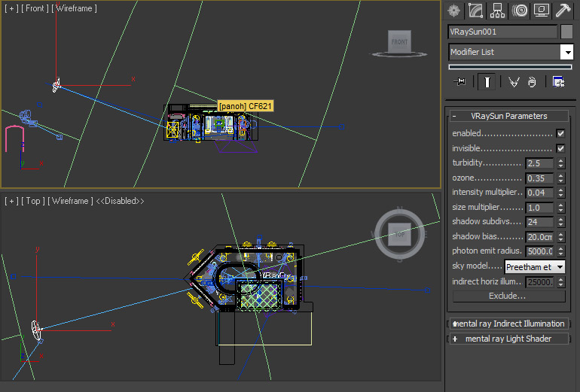The image size is (580, 392).
Task: Open the Motion panel tab
Action: [519, 11]
